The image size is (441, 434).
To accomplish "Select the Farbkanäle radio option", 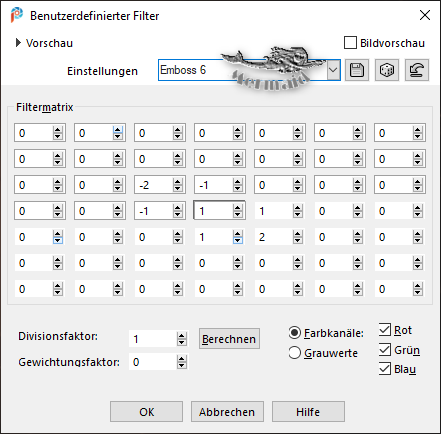I will (295, 333).
